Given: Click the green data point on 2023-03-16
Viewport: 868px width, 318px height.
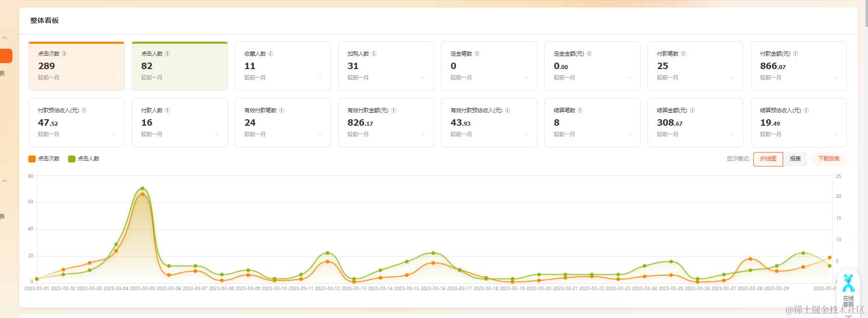Looking at the screenshot, I should [x=433, y=253].
